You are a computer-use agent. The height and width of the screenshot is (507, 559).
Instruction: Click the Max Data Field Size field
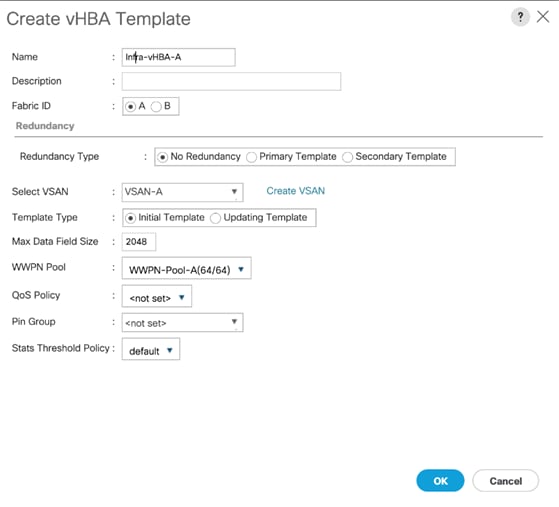click(139, 242)
